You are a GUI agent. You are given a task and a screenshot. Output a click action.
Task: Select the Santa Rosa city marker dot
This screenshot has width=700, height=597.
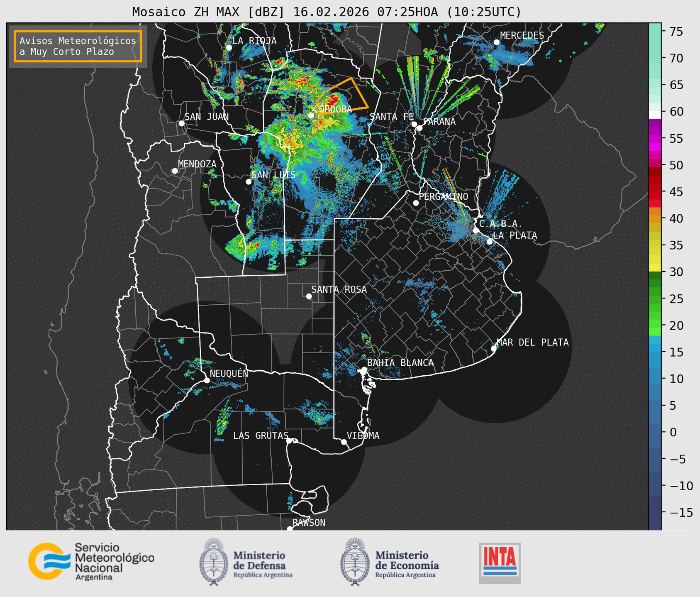[x=309, y=296]
